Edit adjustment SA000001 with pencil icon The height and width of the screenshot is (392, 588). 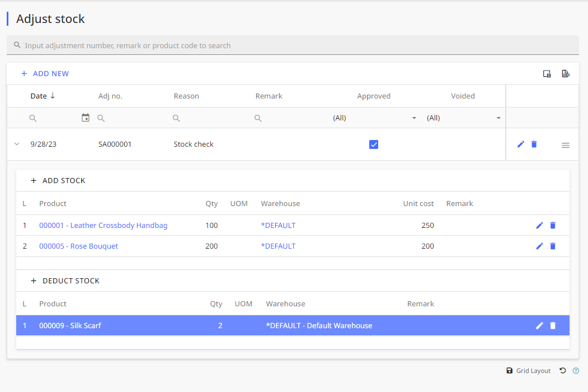(x=521, y=144)
